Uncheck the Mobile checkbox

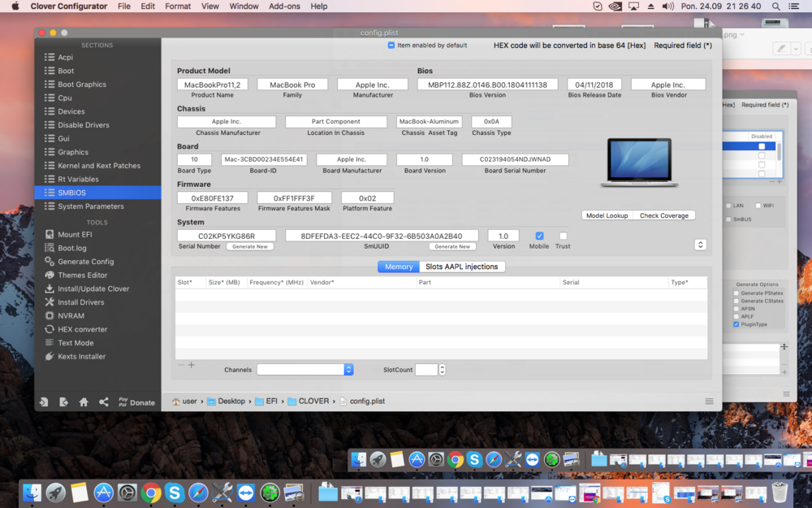click(x=539, y=237)
